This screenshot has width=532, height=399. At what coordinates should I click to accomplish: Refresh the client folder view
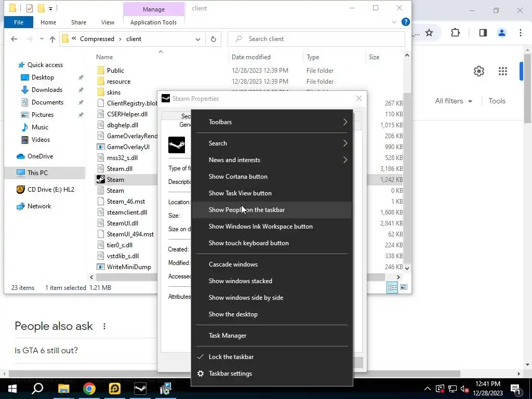[x=214, y=39]
